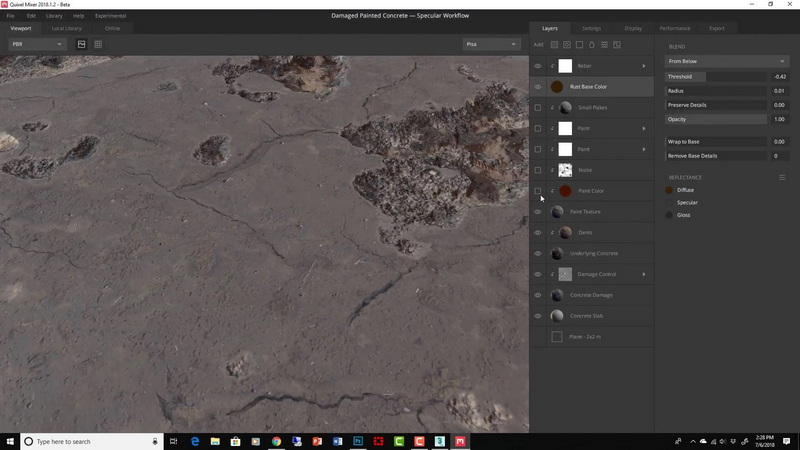This screenshot has width=800, height=450.
Task: Add a paint layer with the last Add icon
Action: click(x=617, y=45)
